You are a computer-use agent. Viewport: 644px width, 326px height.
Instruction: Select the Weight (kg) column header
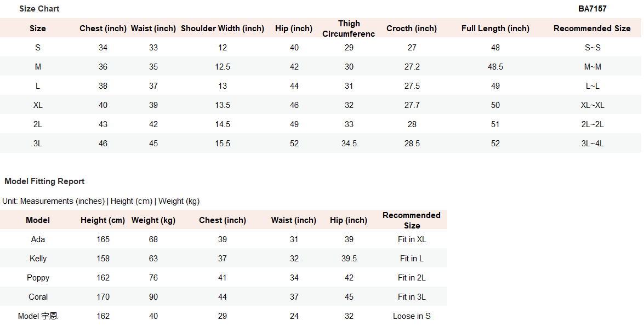point(153,220)
